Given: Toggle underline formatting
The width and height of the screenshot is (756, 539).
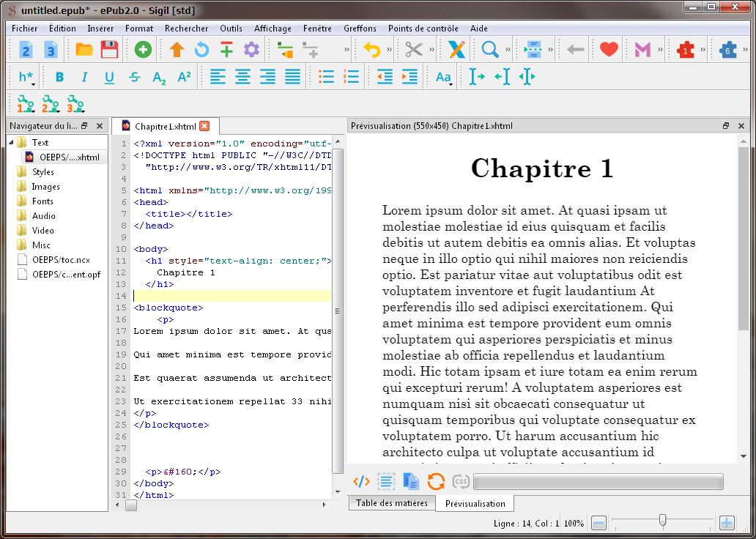Looking at the screenshot, I should click(x=109, y=77).
